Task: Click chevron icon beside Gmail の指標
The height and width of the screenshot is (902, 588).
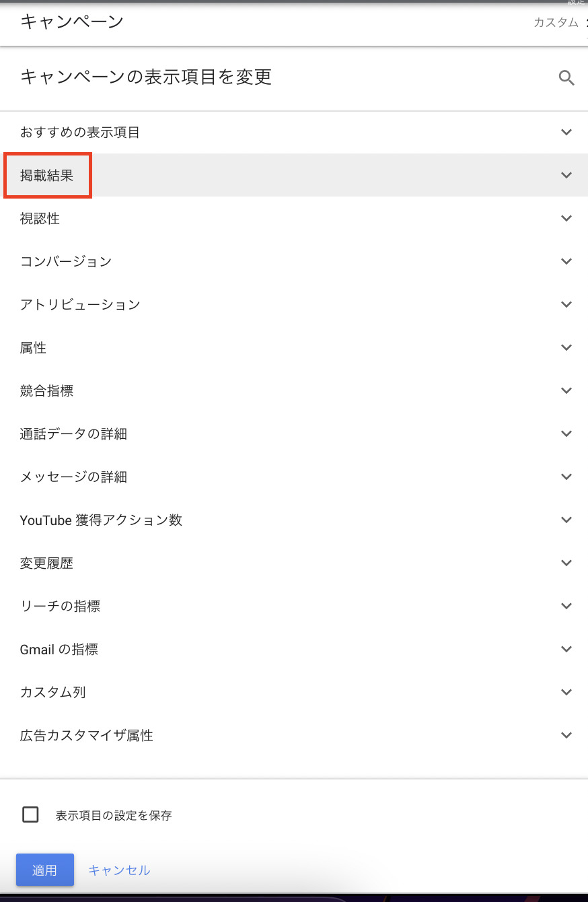Action: coord(566,649)
